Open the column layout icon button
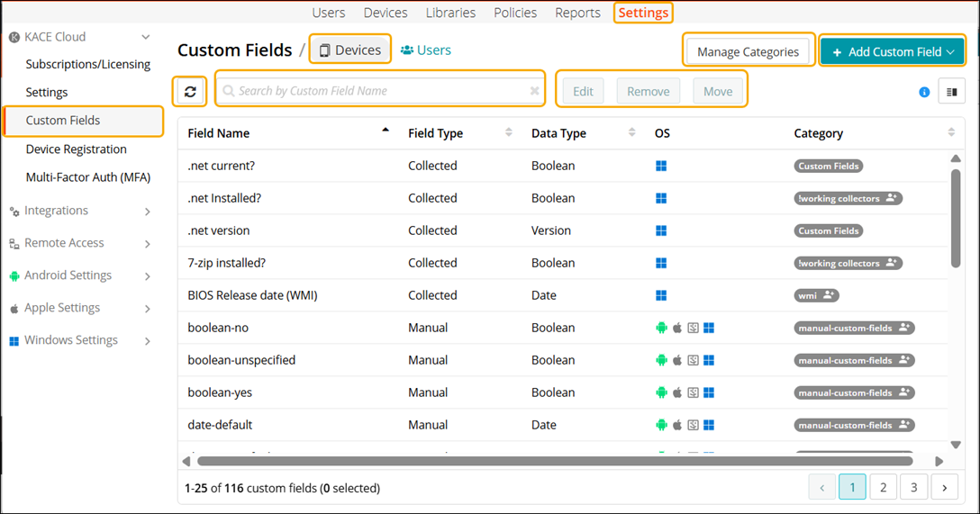 [x=951, y=92]
